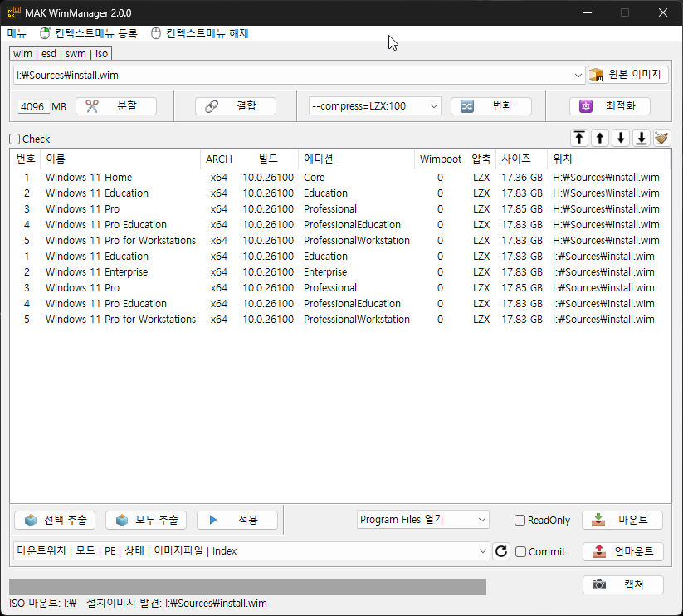Sort by 번호 column header
Screen dimensions: 683x616
[x=25, y=159]
